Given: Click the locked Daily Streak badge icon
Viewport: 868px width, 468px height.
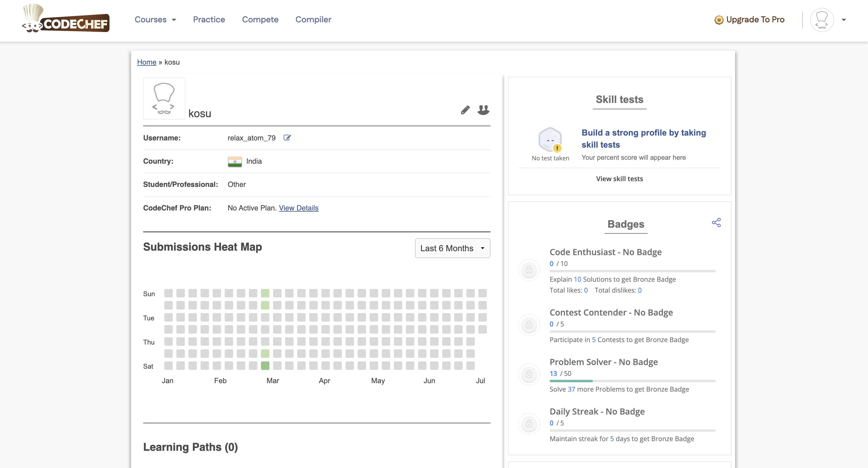Looking at the screenshot, I should pyautogui.click(x=529, y=424).
